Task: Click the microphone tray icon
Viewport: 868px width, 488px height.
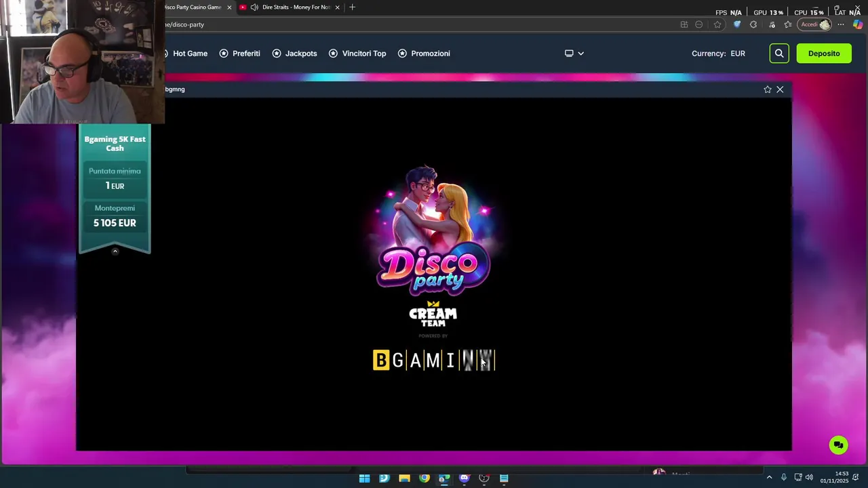Action: click(784, 478)
